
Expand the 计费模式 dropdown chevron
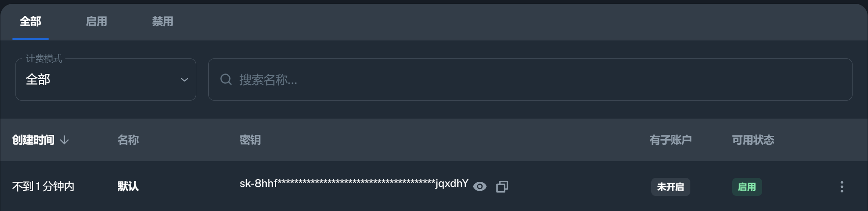[x=184, y=80]
